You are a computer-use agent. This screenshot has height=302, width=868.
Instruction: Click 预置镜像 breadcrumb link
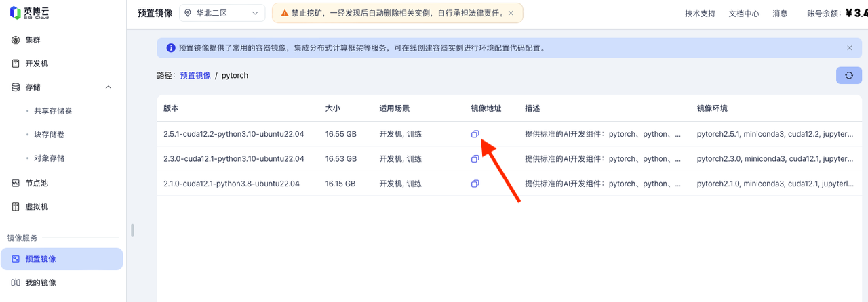(195, 76)
